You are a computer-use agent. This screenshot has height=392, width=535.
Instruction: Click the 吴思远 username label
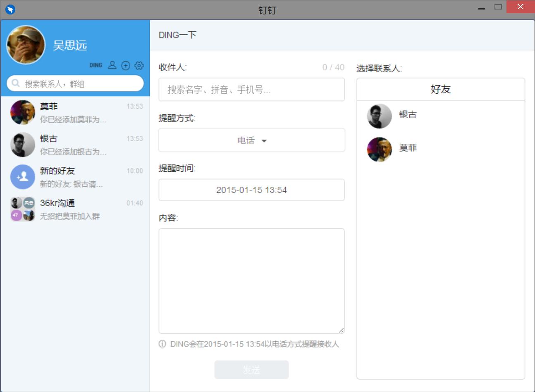(x=70, y=45)
